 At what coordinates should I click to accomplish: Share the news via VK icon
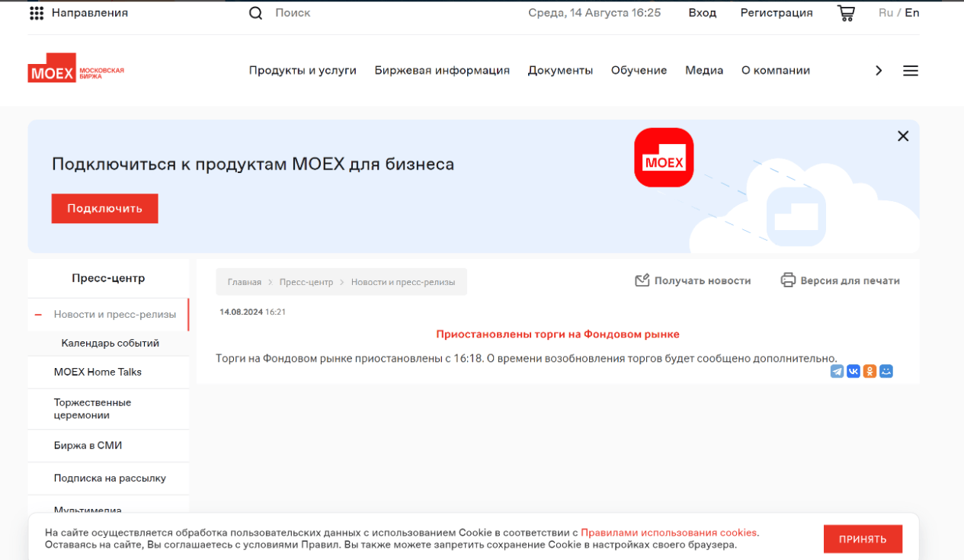[x=854, y=371]
